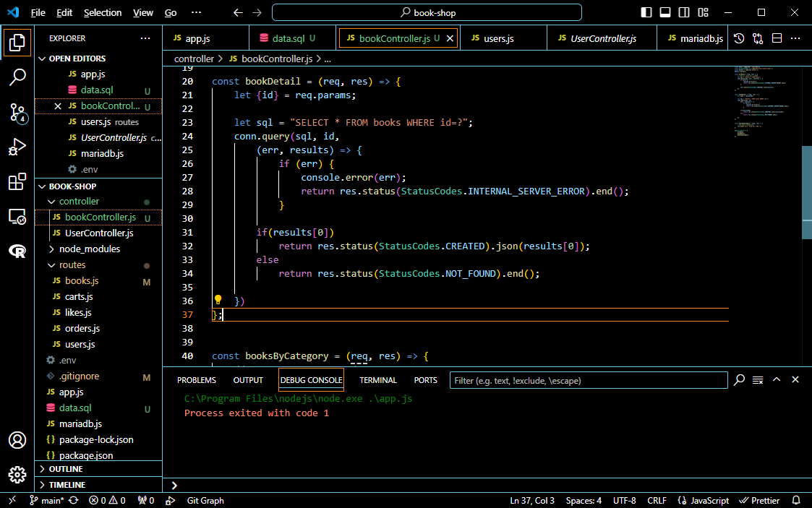This screenshot has height=508, width=812.
Task: Click the history icon in editor toolbar
Action: pos(739,38)
